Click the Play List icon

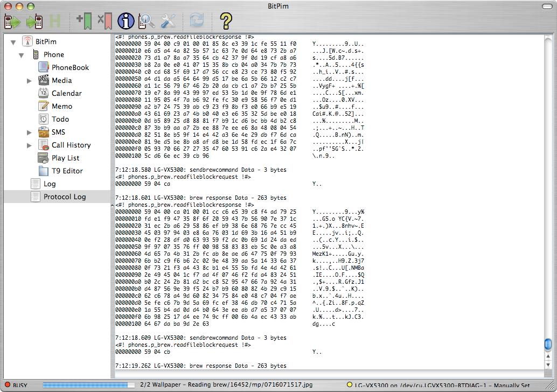tap(43, 158)
